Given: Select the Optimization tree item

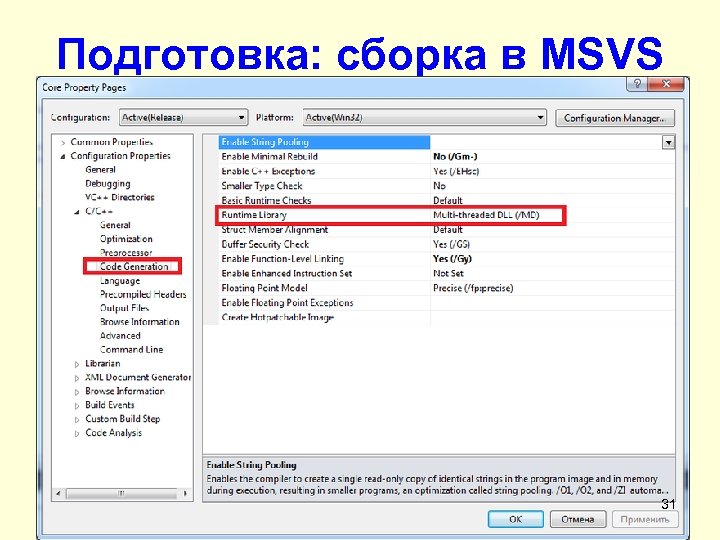Looking at the screenshot, I should [126, 239].
